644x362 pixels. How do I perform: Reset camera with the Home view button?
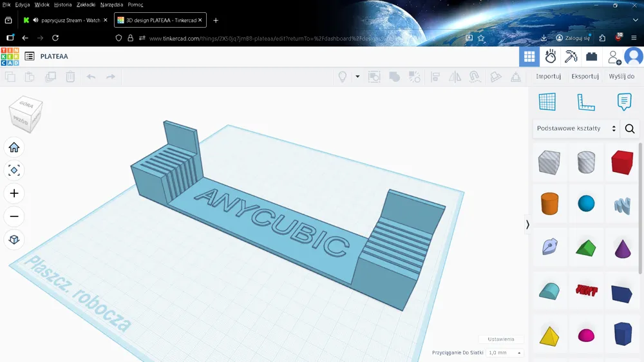point(14,148)
